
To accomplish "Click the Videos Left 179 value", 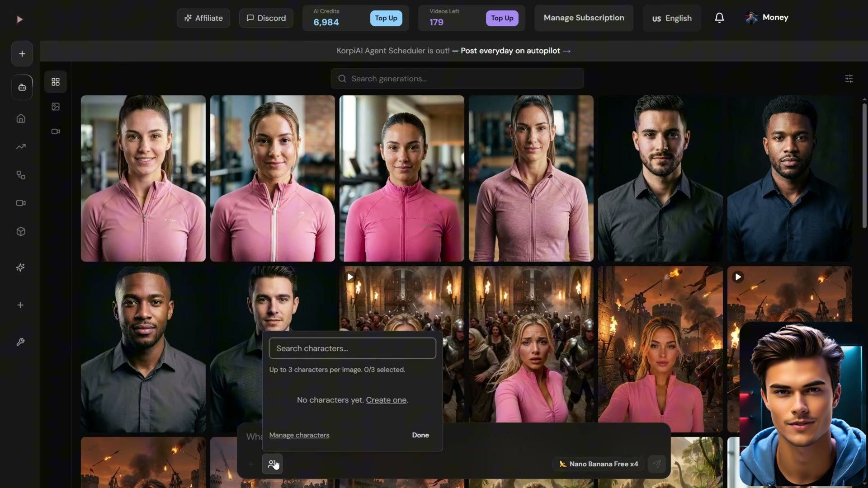I will coord(436,22).
